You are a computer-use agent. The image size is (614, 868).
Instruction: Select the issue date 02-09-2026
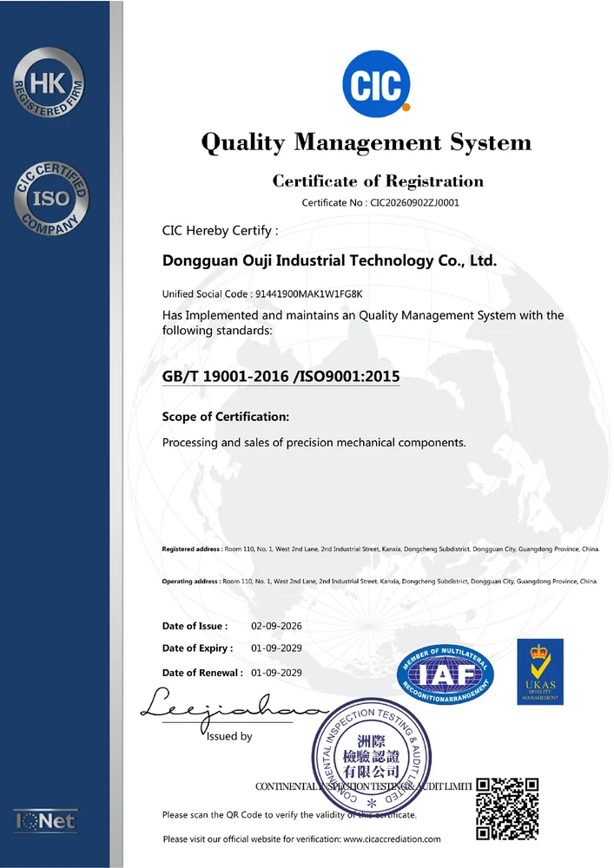coord(276,626)
